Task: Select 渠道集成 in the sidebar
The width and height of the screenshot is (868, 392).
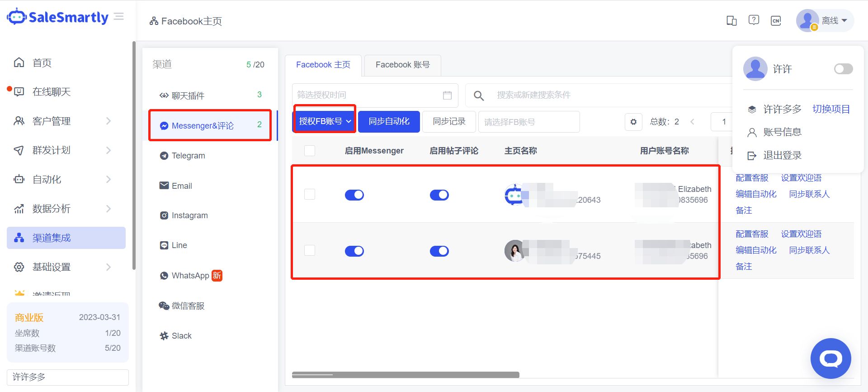Action: (x=66, y=238)
